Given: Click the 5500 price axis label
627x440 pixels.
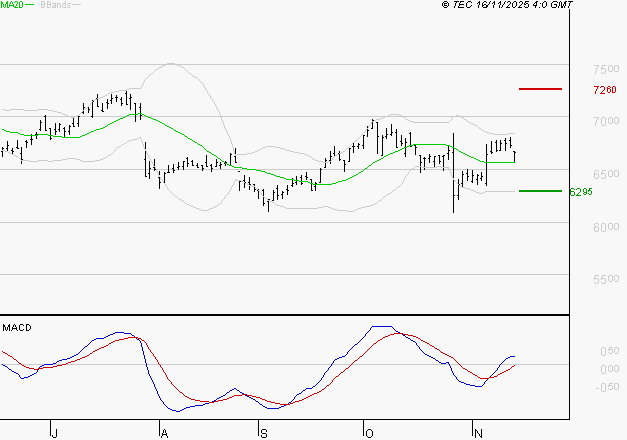Looking at the screenshot, I should [606, 279].
